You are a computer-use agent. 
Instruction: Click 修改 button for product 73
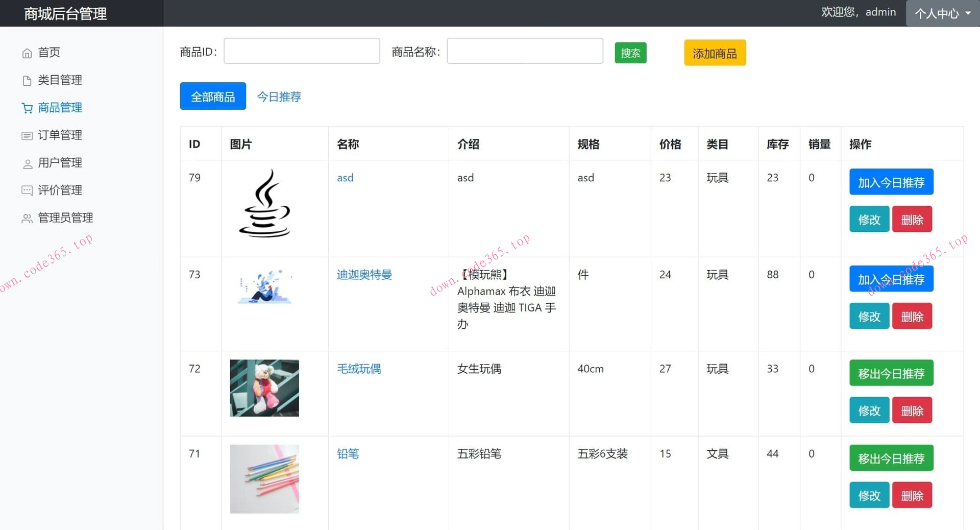click(868, 316)
